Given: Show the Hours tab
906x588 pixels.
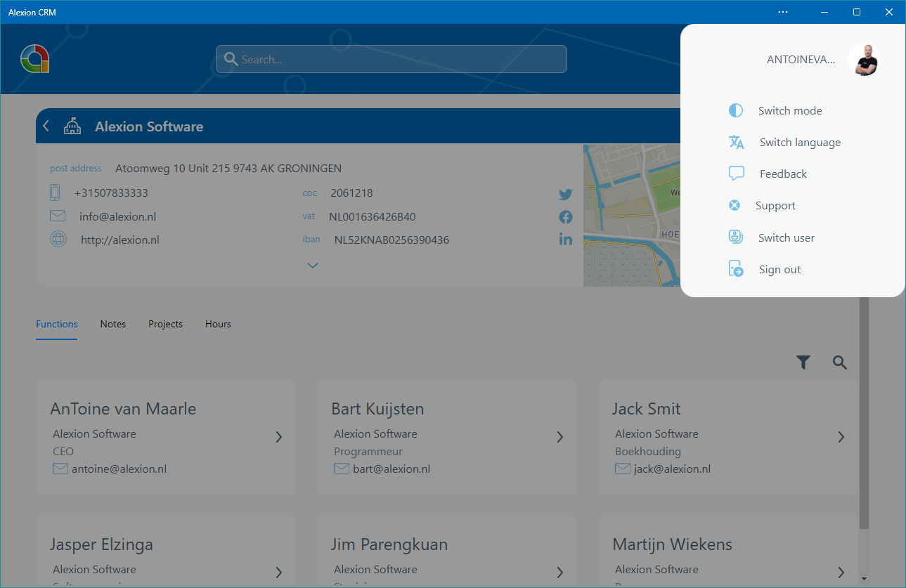Looking at the screenshot, I should coord(218,324).
